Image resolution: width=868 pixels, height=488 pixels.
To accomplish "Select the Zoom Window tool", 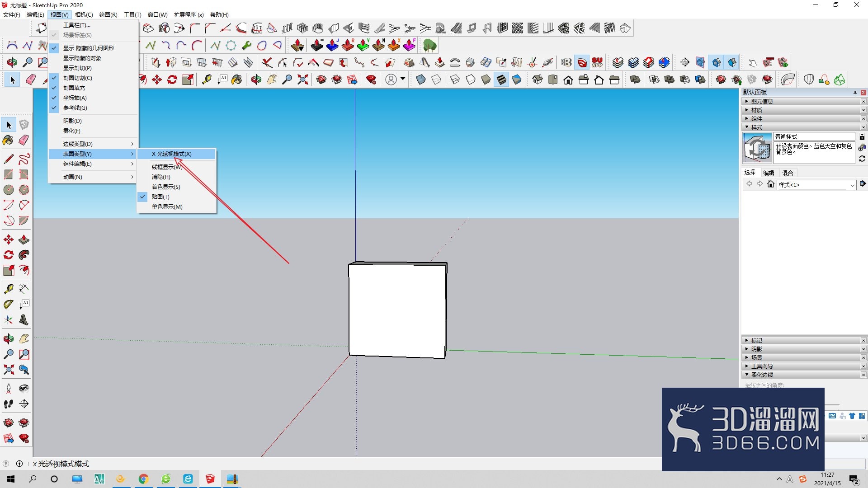I will (x=24, y=354).
